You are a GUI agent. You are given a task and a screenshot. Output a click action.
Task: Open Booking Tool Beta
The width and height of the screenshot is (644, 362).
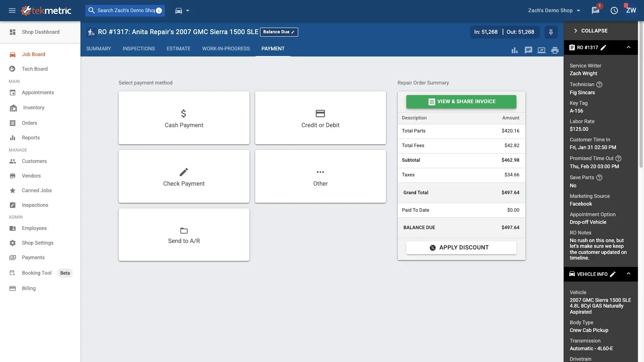coord(40,273)
